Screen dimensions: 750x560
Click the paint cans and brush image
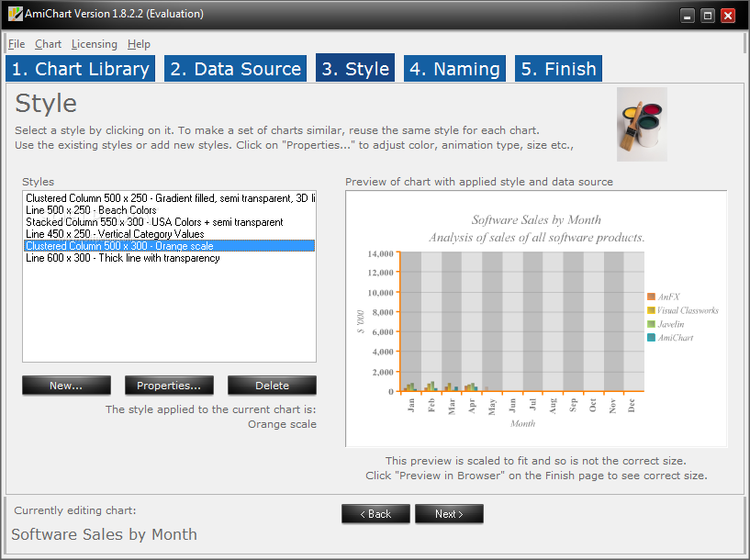tap(642, 124)
